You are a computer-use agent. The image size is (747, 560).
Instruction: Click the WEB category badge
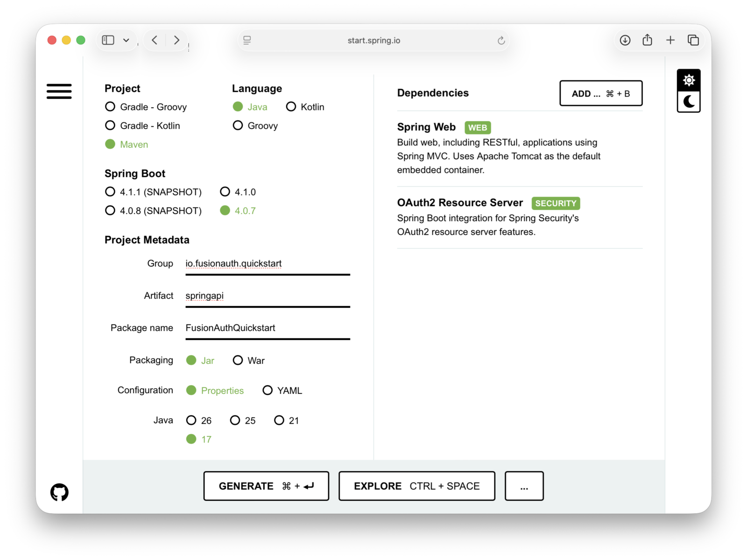click(478, 127)
